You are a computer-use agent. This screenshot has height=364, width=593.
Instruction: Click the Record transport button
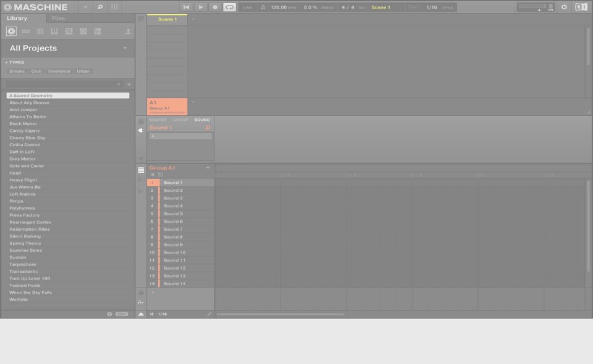(x=215, y=7)
